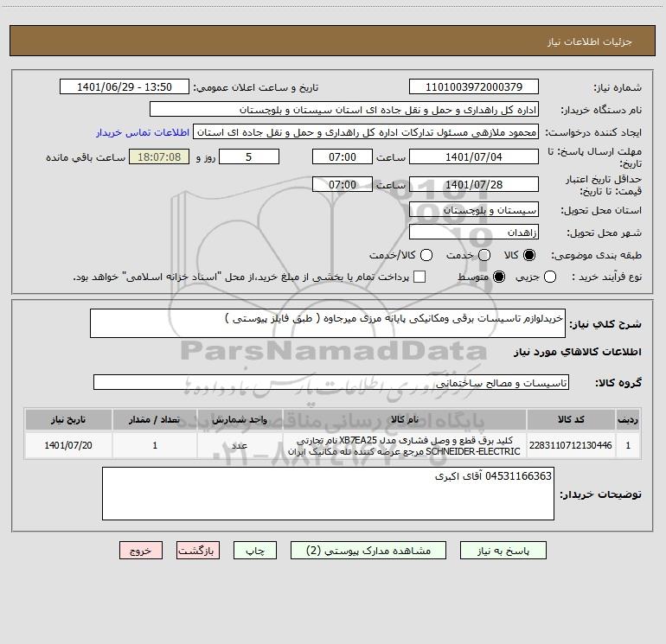The image size is (666, 644).
Task: Select the کالا radio button
Action: 529,255
